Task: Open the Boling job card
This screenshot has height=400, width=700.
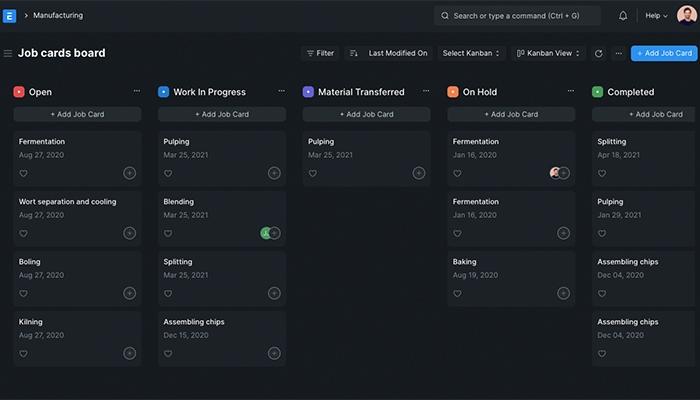Action: click(77, 279)
